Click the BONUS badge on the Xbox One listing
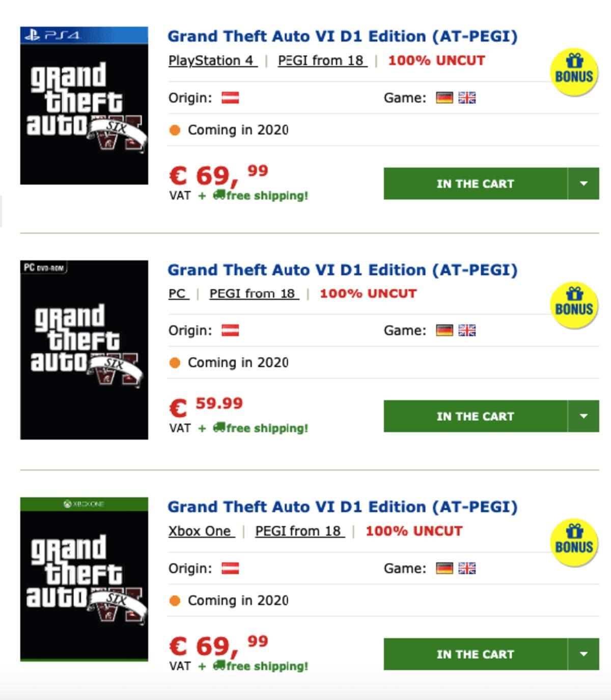The image size is (611, 700). (x=574, y=542)
